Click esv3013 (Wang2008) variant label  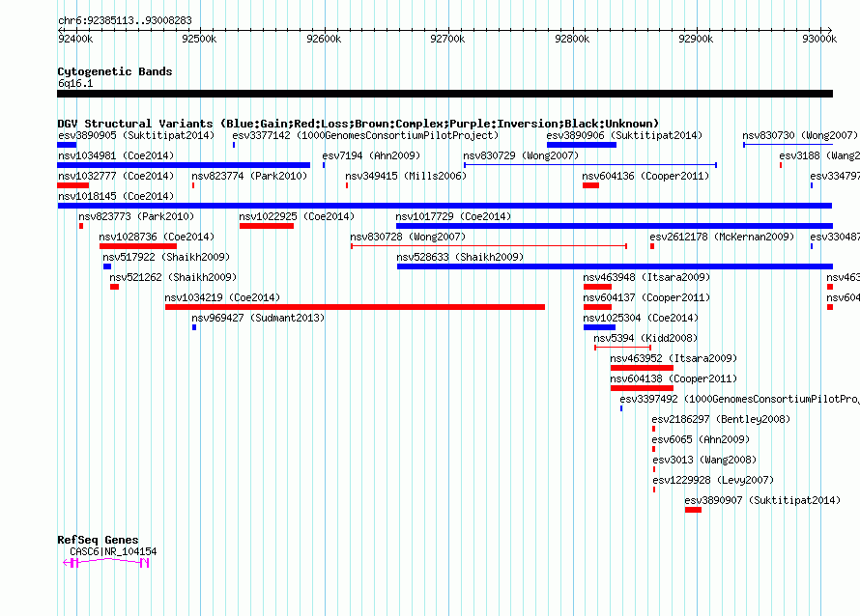(x=704, y=460)
